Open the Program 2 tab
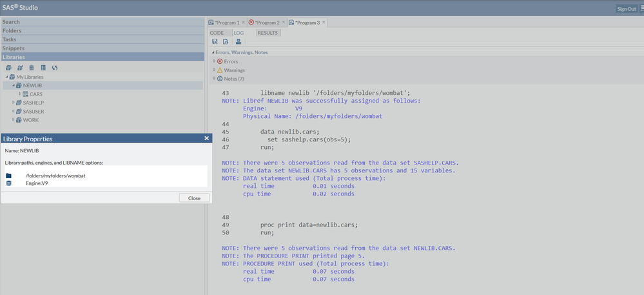644x295 pixels. click(267, 23)
